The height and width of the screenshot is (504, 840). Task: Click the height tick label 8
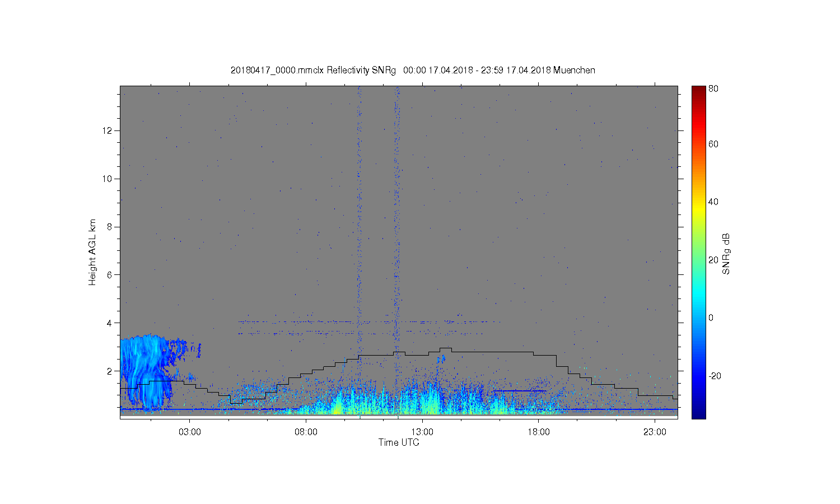[110, 227]
